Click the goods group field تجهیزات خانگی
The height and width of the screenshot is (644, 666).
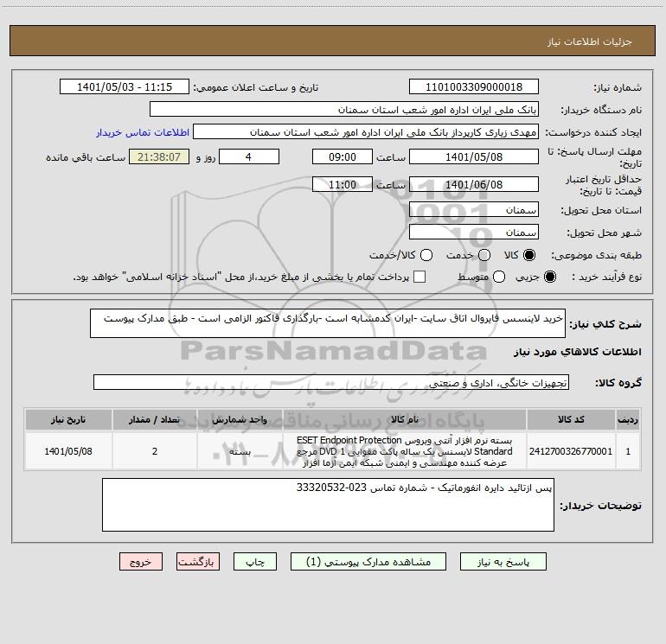pyautogui.click(x=331, y=382)
